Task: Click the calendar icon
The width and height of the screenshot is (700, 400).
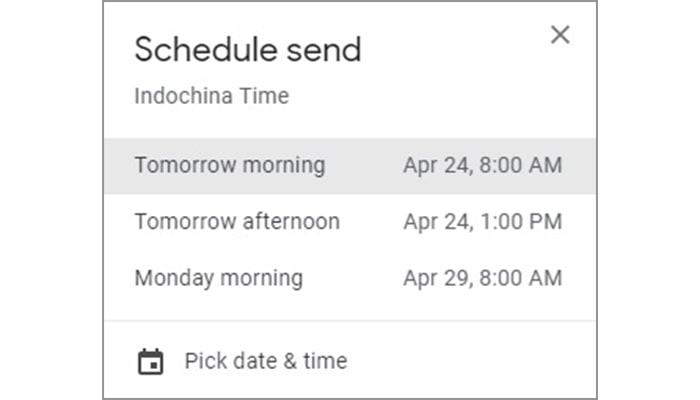Action: coord(150,361)
